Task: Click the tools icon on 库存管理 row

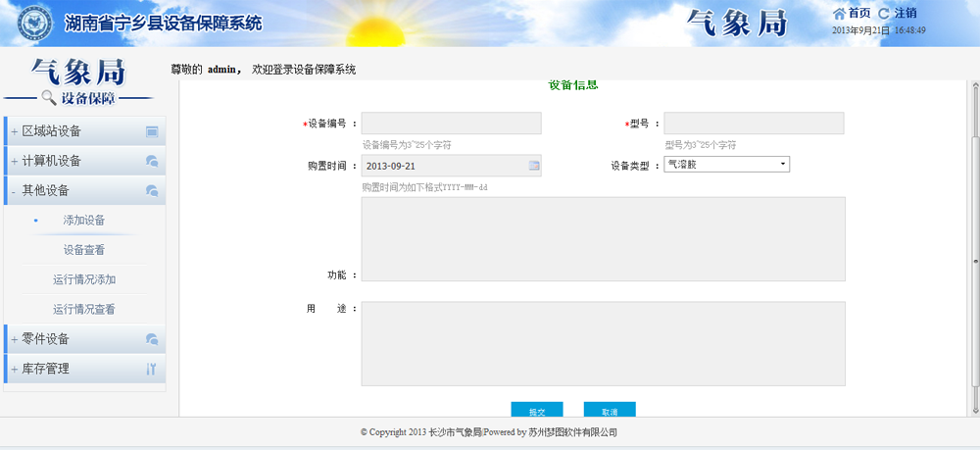Action: click(x=151, y=370)
